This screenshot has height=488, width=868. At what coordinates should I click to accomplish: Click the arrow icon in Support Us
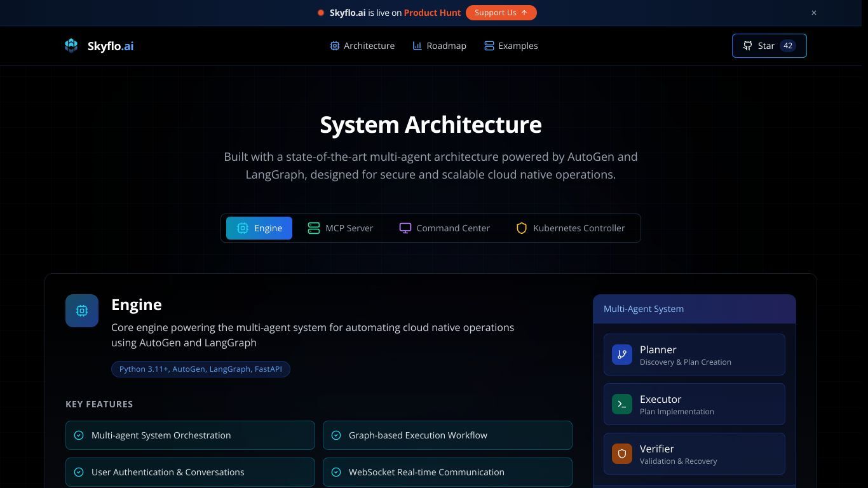(x=524, y=13)
